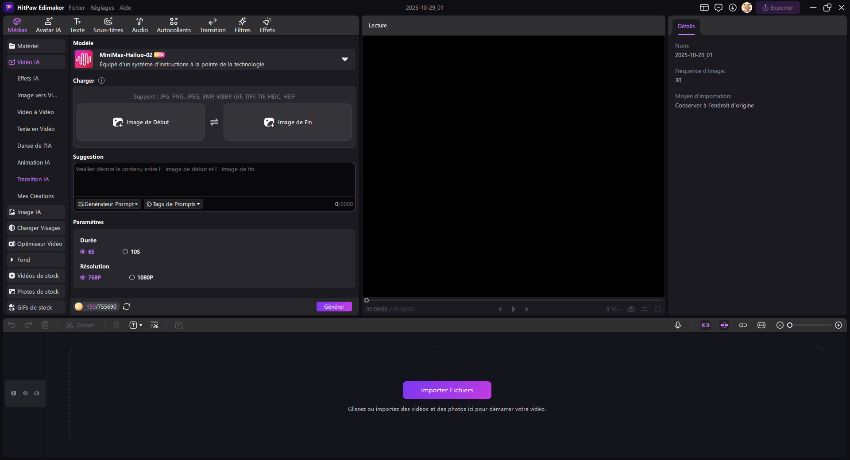
Task: Select Effets IA in sidebar
Action: [x=28, y=79]
